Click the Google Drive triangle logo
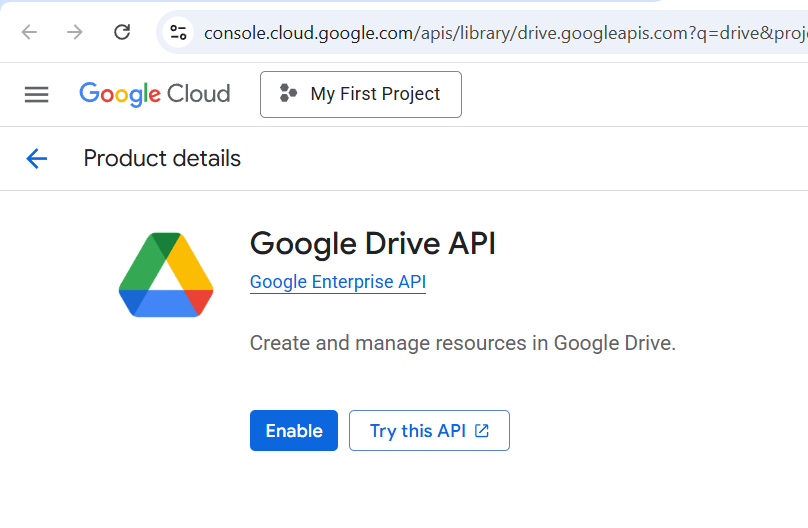Viewport: 808px width, 528px height. coord(166,275)
